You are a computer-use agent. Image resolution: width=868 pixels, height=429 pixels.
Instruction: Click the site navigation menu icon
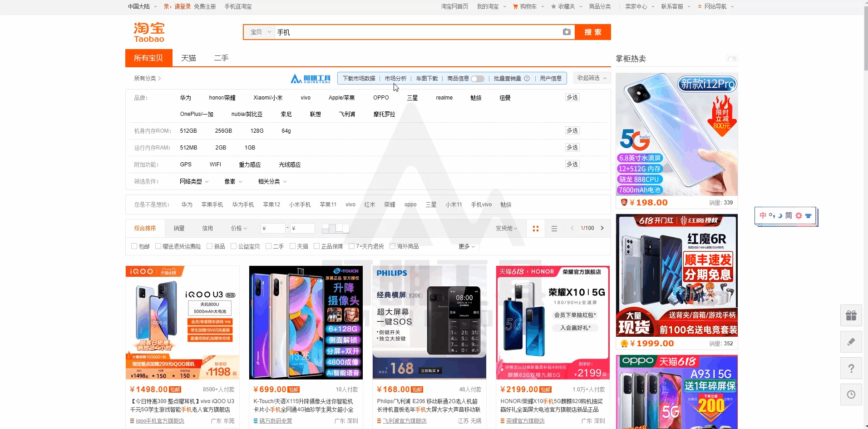coord(700,6)
